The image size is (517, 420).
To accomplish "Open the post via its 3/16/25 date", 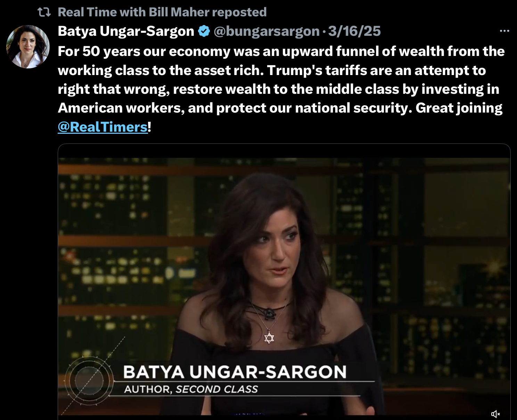I will point(354,31).
